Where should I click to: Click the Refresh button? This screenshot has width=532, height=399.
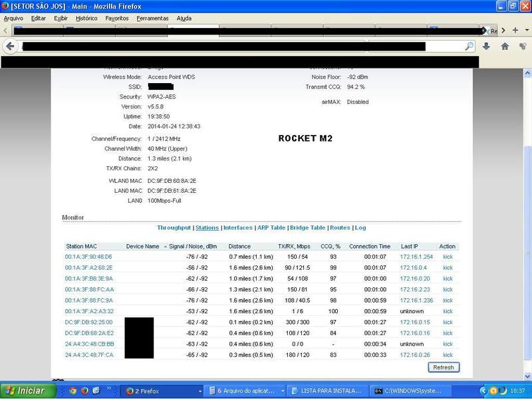444,368
